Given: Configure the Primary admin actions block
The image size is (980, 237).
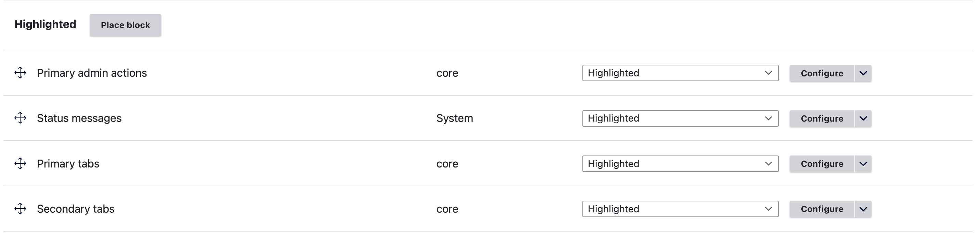Looking at the screenshot, I should click(822, 73).
